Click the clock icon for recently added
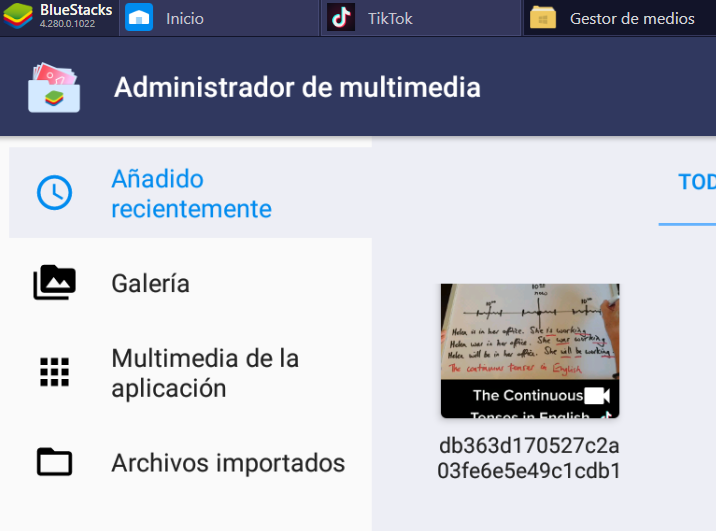This screenshot has height=531, width=716. coord(54,192)
